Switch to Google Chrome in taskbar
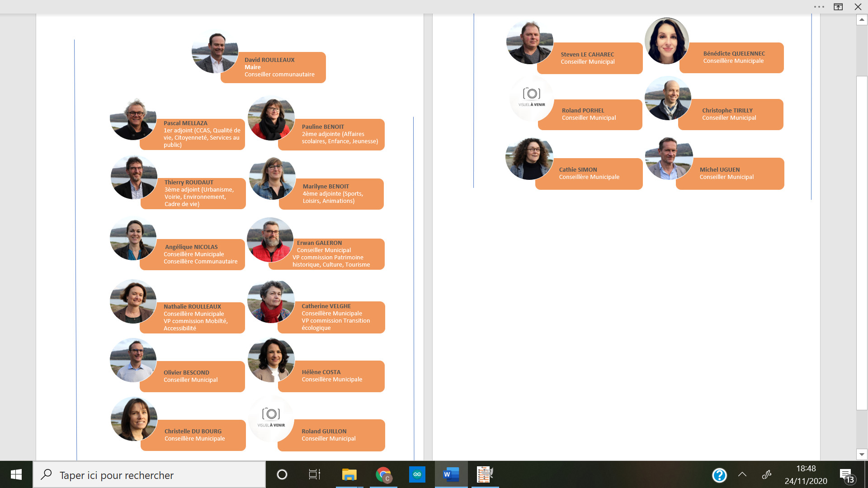The image size is (868, 488). (383, 474)
